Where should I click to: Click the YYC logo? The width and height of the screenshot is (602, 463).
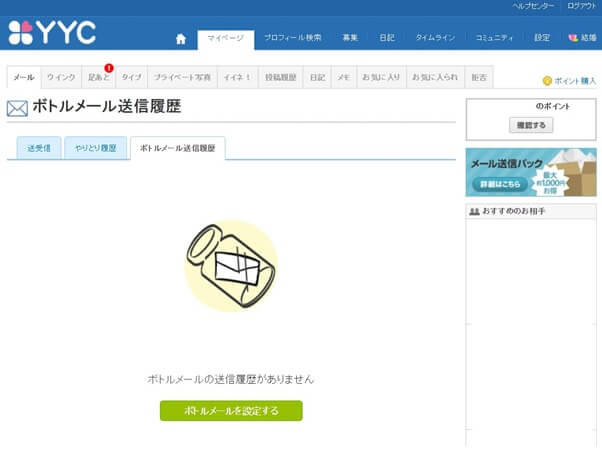51,33
